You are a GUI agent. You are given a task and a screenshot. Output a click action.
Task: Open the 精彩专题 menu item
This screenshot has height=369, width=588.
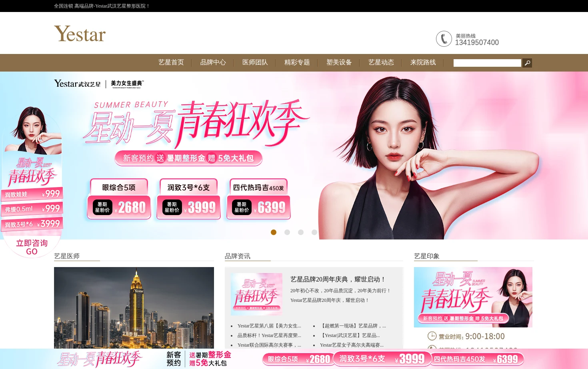297,62
